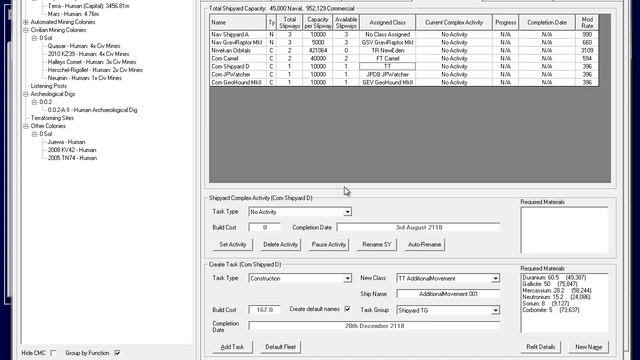Select the Nav Shipyard A row

(404, 35)
